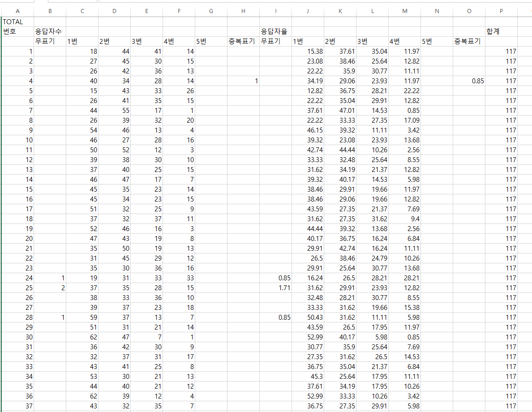The height and width of the screenshot is (412, 532).
Task: Click question number 1 in column A
Action: pyautogui.click(x=17, y=51)
